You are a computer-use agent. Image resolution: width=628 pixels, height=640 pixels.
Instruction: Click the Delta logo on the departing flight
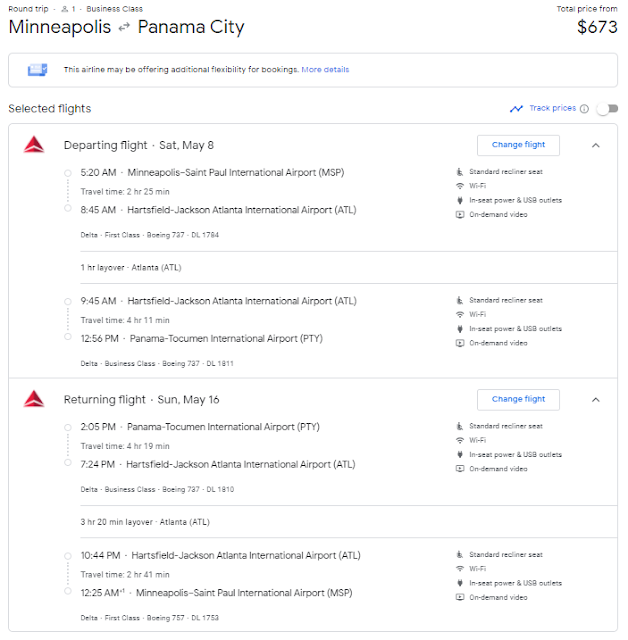[x=33, y=145]
